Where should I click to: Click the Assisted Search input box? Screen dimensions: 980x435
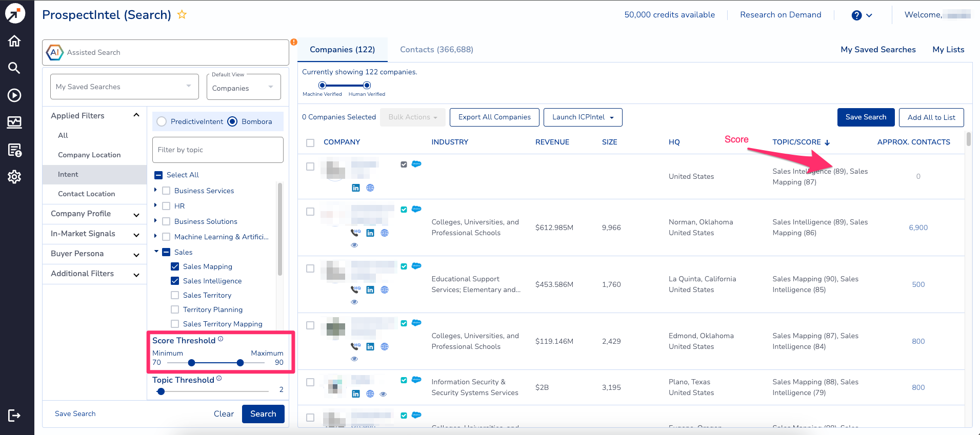(x=166, y=52)
